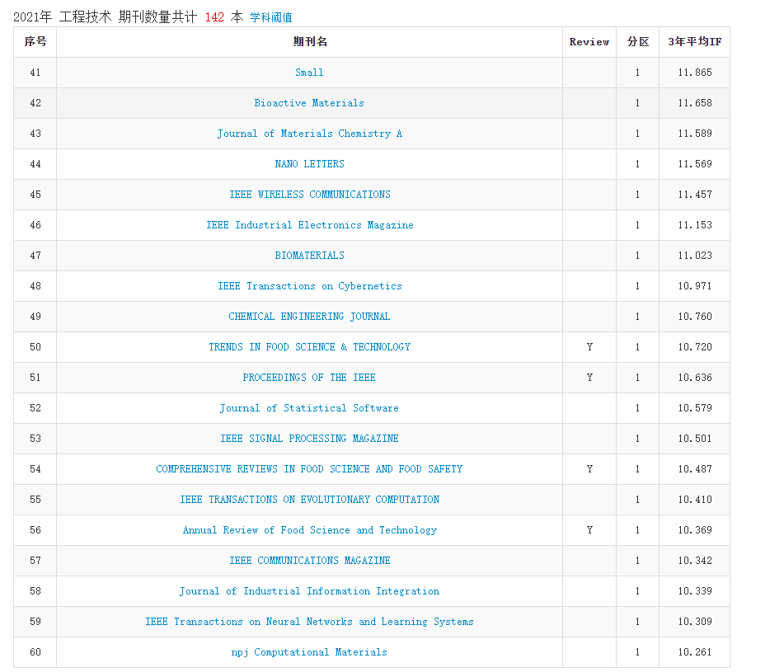Open IEEE TRANSACTIONS ON EVOLUTIONARY COMPUTATION
The image size is (784, 672).
click(x=309, y=500)
